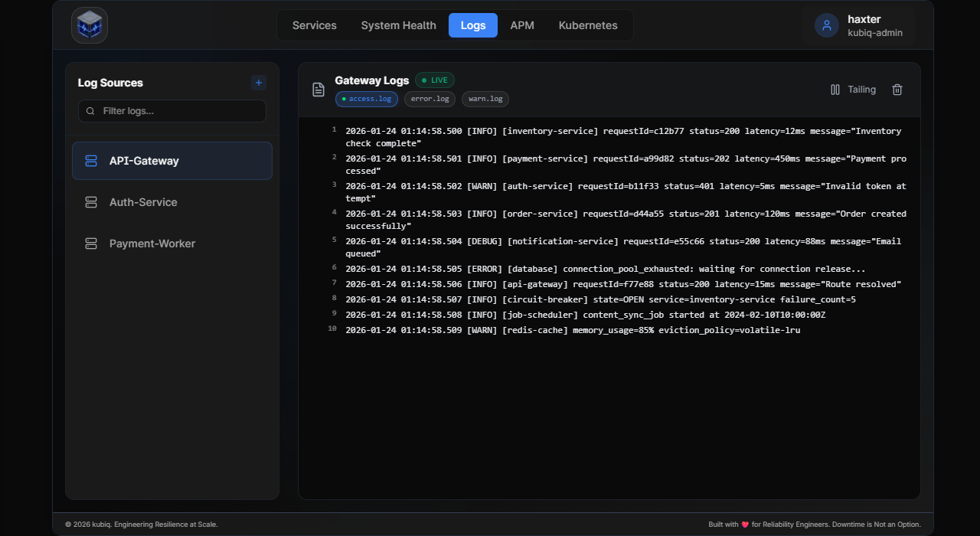Image resolution: width=980 pixels, height=536 pixels.
Task: Open the haxter user profile name
Action: click(x=864, y=19)
